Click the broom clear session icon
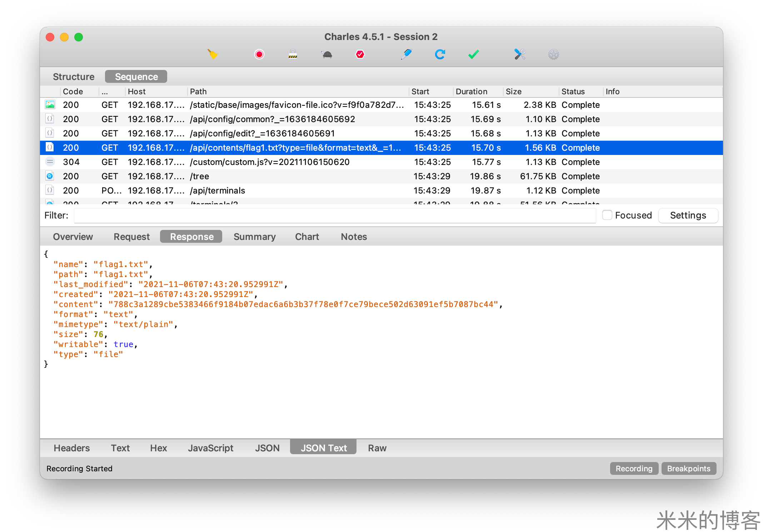Viewport: 763px width, 532px height. pyautogui.click(x=213, y=54)
